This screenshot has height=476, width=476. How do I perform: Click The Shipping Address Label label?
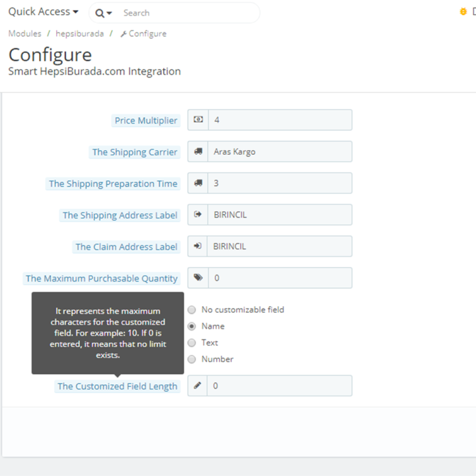pyautogui.click(x=120, y=216)
